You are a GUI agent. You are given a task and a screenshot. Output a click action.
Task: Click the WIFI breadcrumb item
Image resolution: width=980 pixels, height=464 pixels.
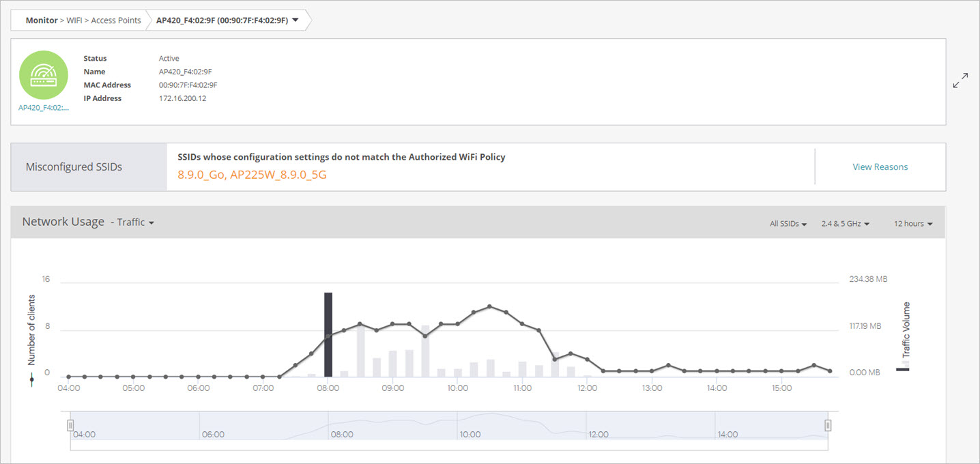(x=75, y=20)
